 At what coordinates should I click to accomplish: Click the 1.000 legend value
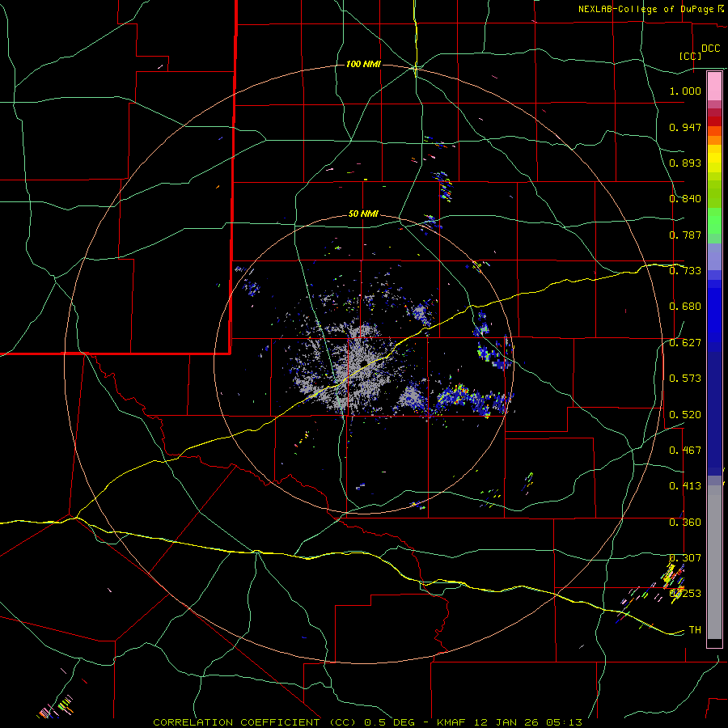685,91
